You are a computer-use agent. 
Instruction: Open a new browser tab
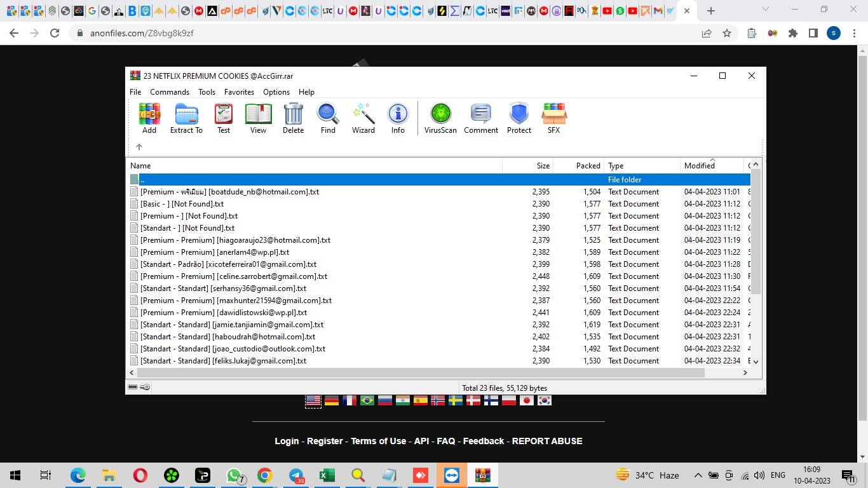[711, 11]
